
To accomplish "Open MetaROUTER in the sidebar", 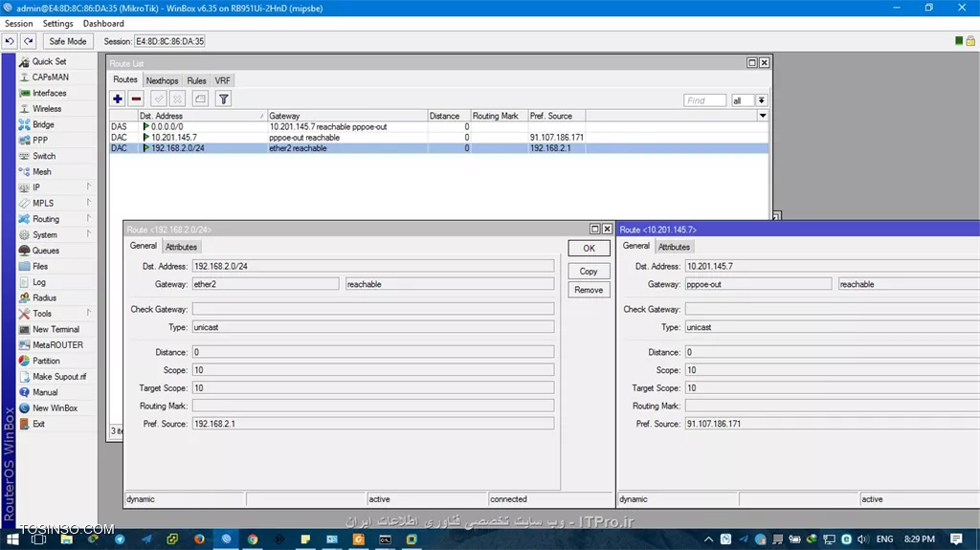I will coord(57,345).
